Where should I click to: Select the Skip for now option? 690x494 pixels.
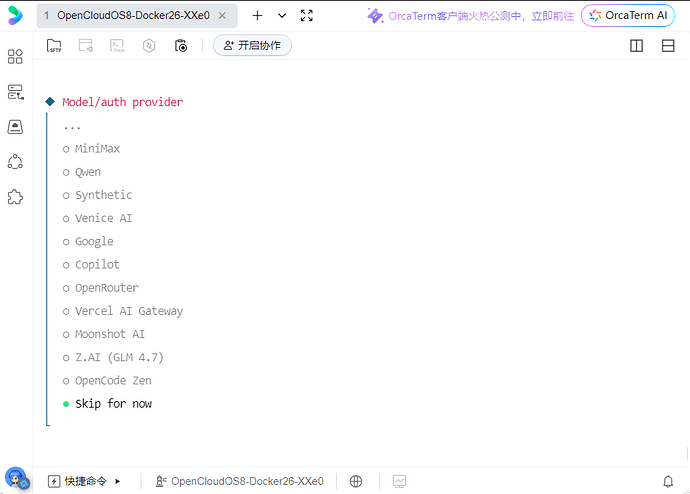click(x=107, y=404)
